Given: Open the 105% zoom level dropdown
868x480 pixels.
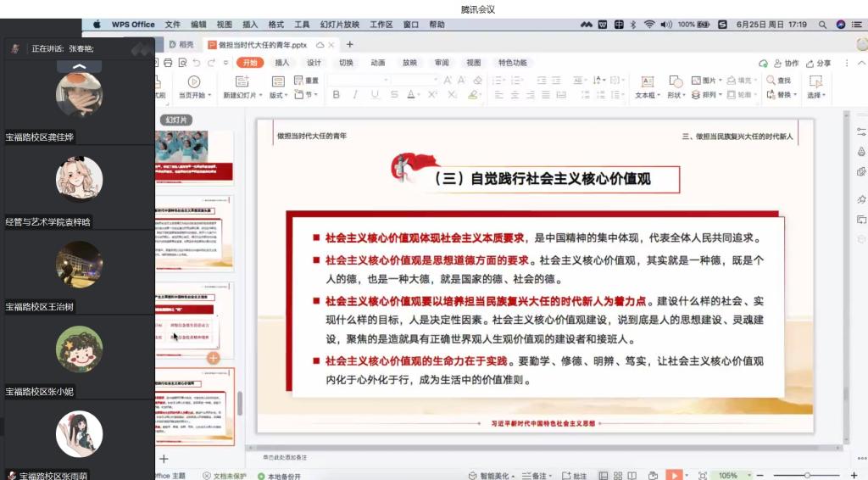Looking at the screenshot, I should tap(730, 476).
